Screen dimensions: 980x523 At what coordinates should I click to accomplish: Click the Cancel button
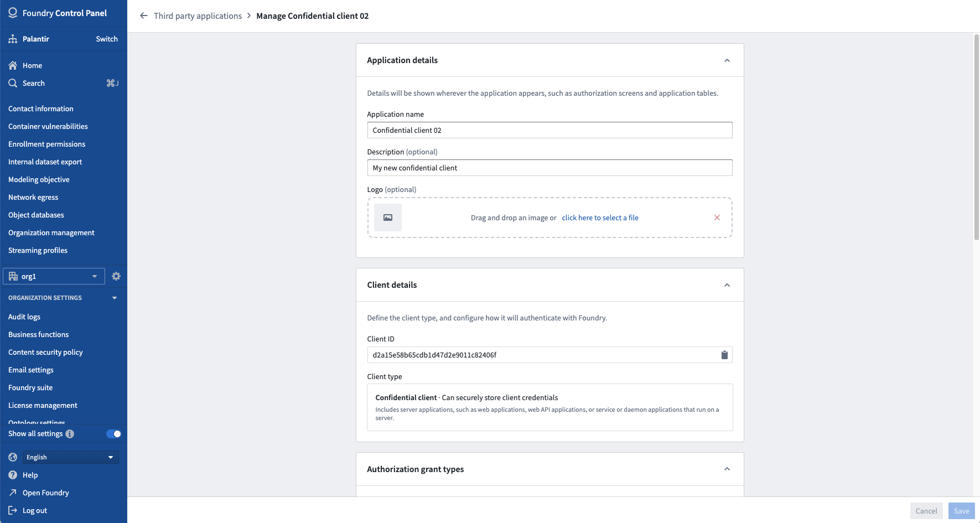click(926, 511)
